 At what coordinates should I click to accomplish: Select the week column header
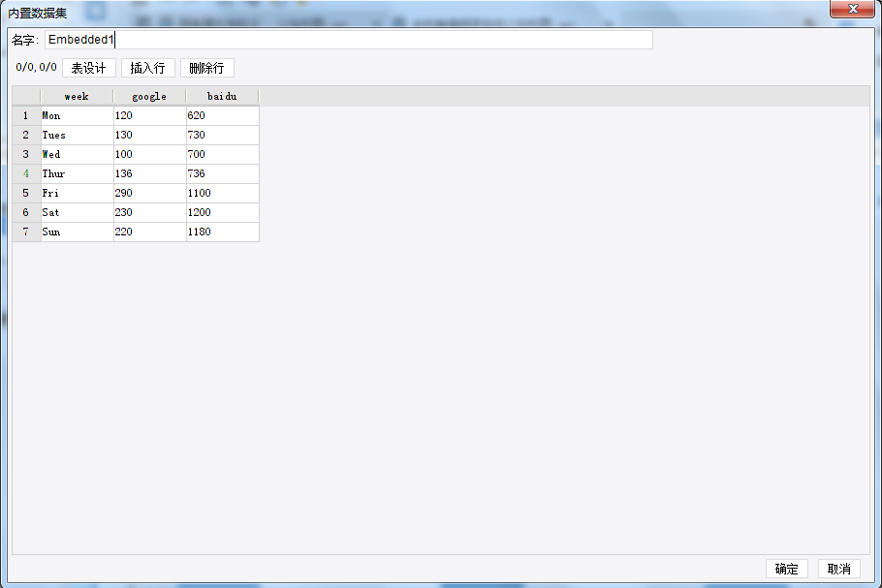coord(77,96)
